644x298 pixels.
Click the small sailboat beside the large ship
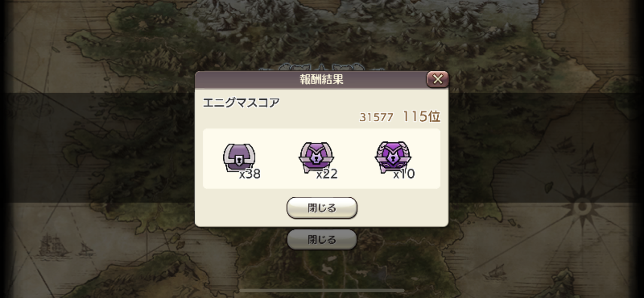(x=85, y=249)
